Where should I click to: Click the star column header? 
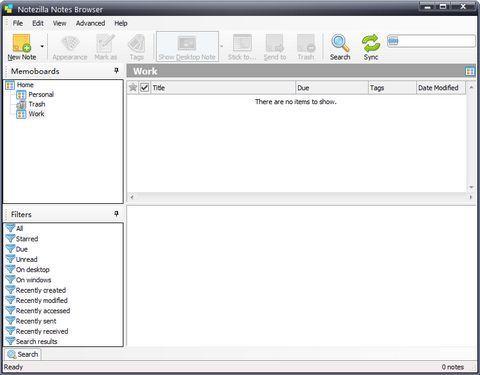(133, 88)
